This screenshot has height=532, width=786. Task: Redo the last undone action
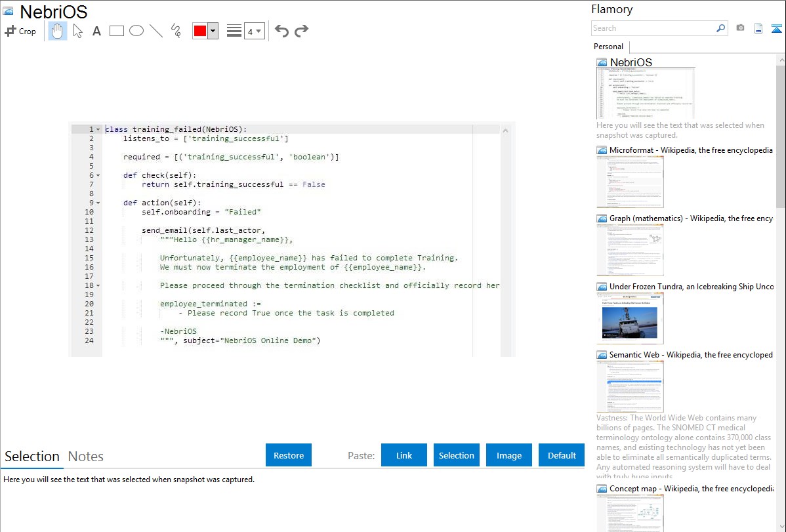tap(302, 31)
